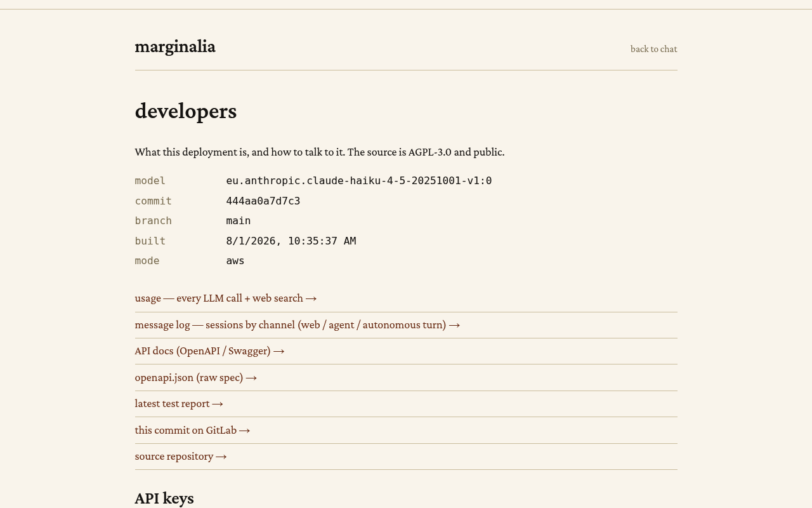View the latest test report
The image size is (812, 508).
[x=179, y=404]
